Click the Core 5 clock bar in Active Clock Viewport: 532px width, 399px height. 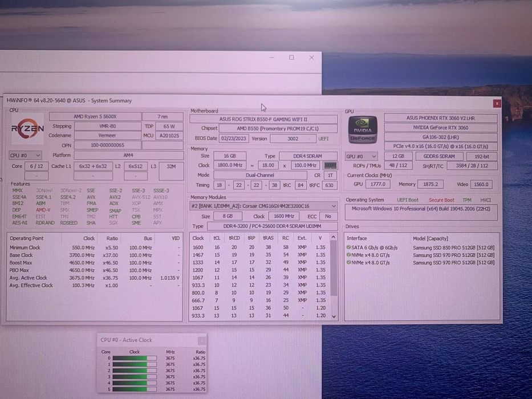click(135, 389)
